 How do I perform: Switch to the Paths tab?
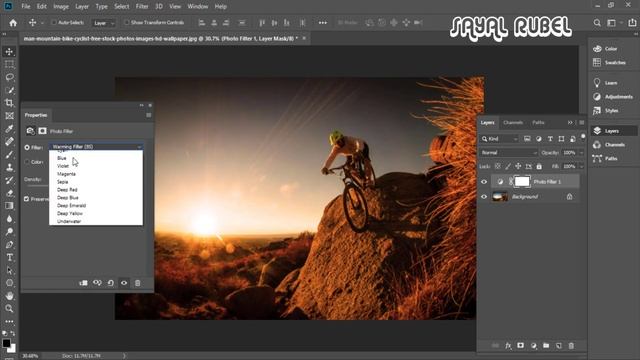538,122
